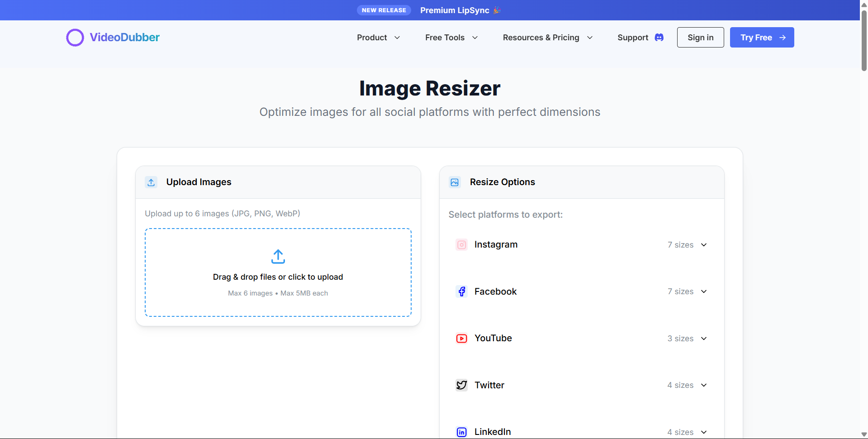Click the Instagram platform icon

coord(461,245)
